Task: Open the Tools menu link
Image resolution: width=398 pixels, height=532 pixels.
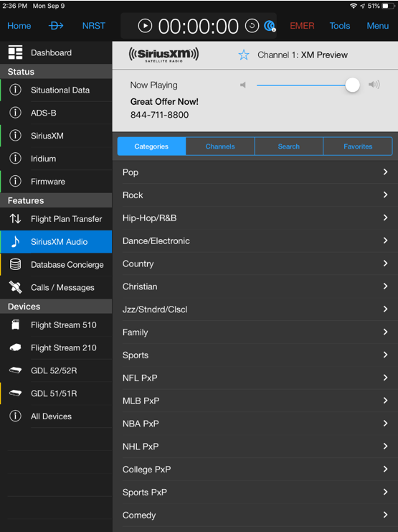Action: tap(340, 26)
